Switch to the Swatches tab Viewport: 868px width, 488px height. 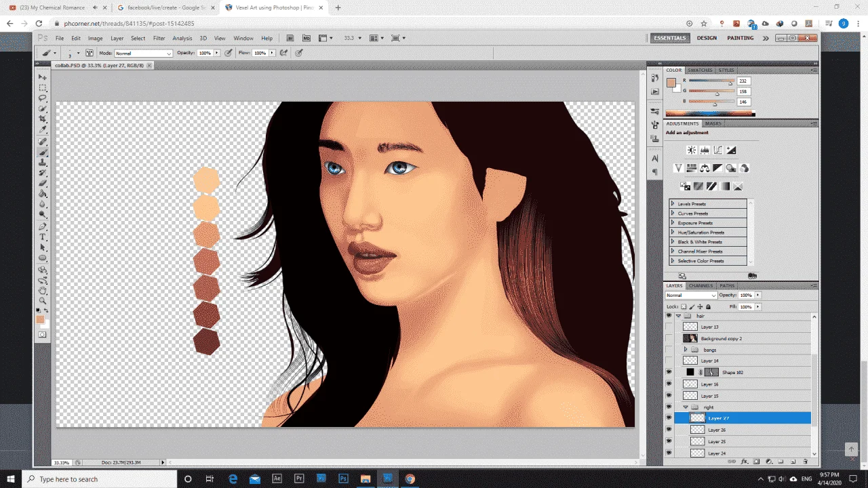[700, 70]
